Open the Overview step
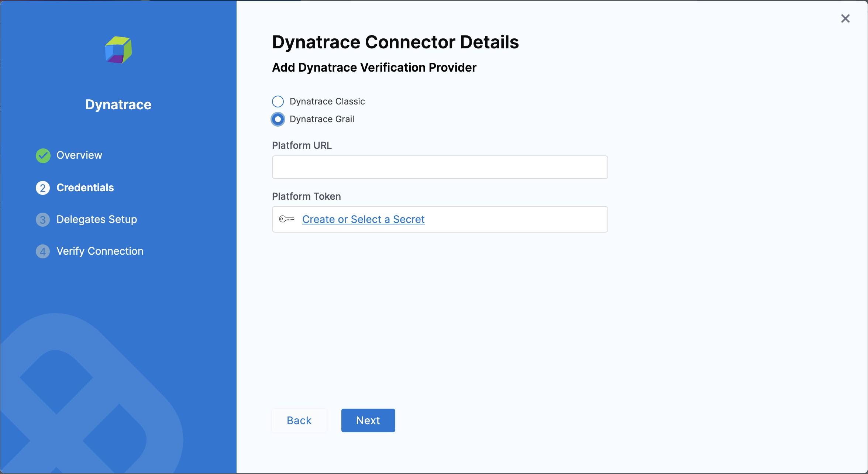The height and width of the screenshot is (474, 868). [79, 155]
